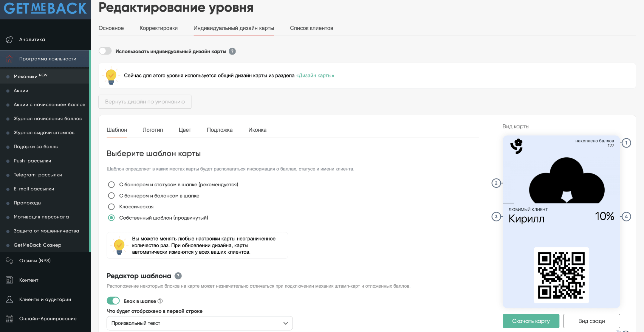The image size is (644, 332).
Task: Enable individual card design toggle
Action: click(x=105, y=51)
